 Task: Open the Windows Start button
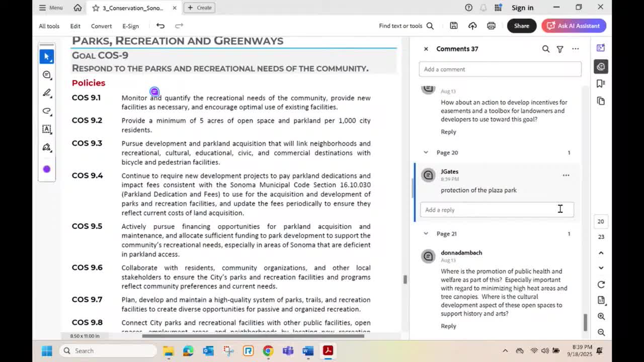coord(47,351)
